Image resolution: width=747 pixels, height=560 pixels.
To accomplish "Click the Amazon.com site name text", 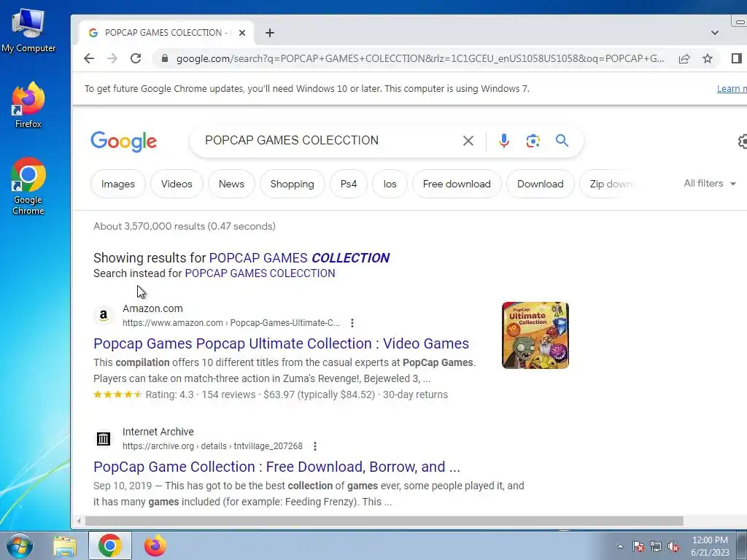I will (x=152, y=308).
